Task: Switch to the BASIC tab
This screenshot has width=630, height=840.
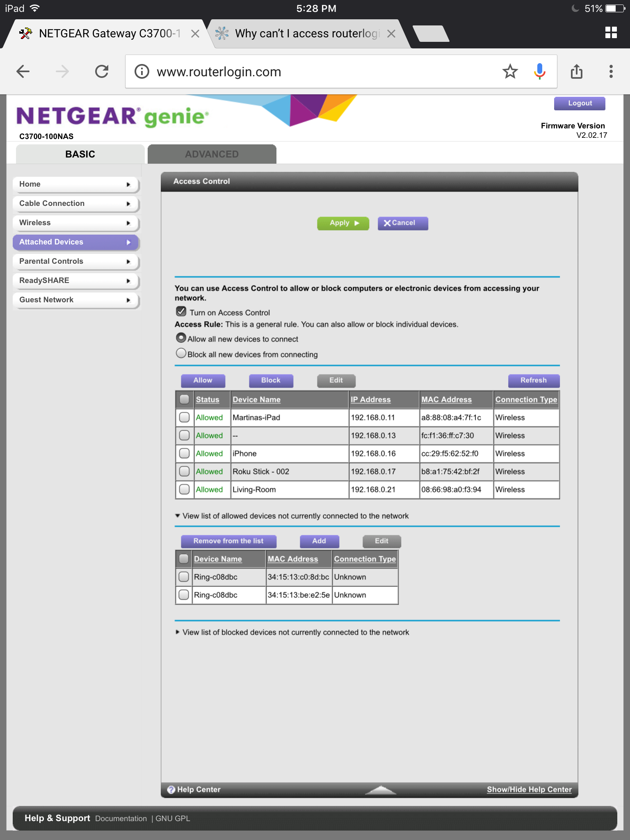Action: (80, 154)
